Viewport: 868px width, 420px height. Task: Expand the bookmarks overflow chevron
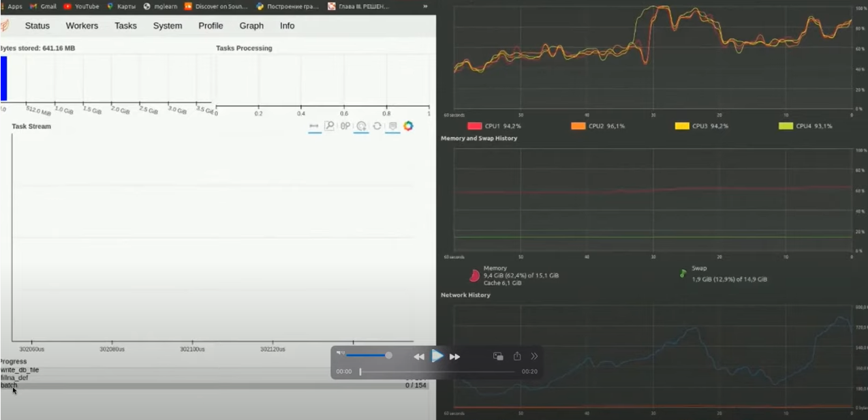click(425, 6)
